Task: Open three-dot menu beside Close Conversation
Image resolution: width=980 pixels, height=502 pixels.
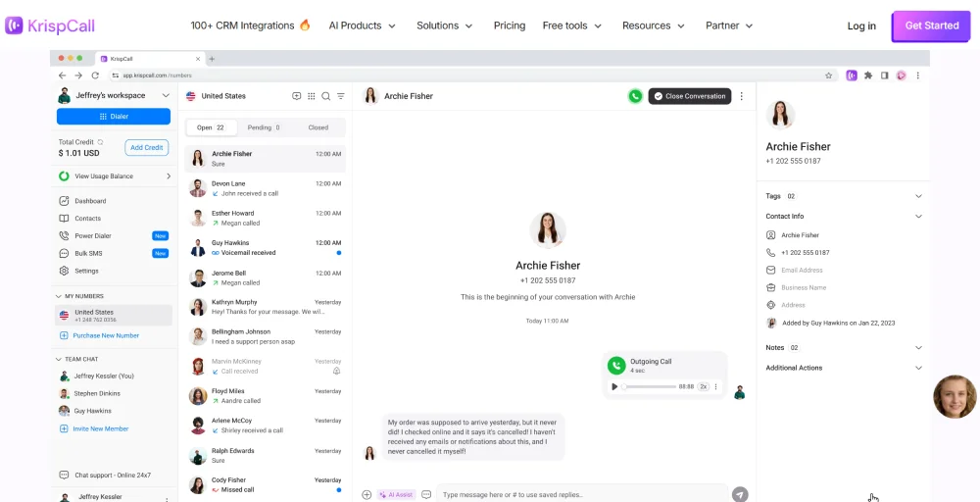Action: 741,96
